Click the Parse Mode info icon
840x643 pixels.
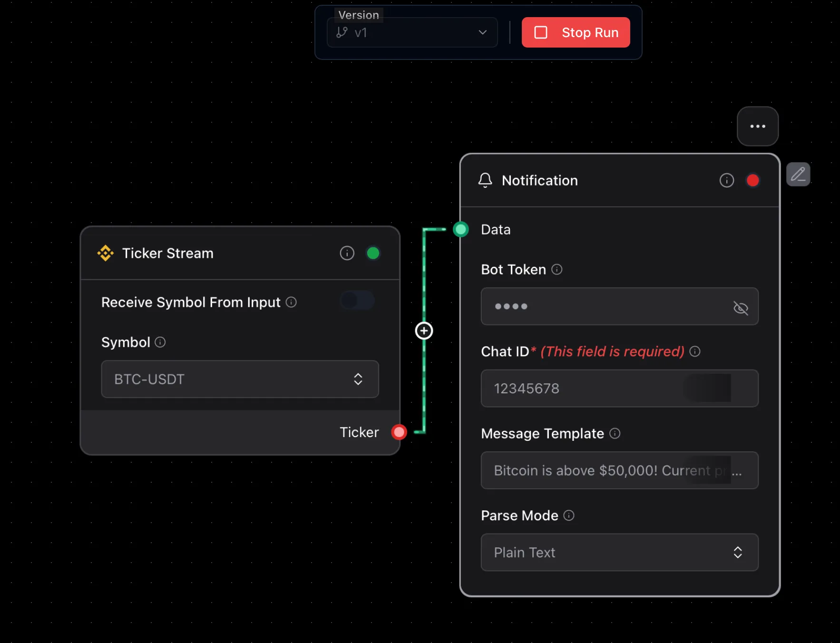pyautogui.click(x=569, y=516)
